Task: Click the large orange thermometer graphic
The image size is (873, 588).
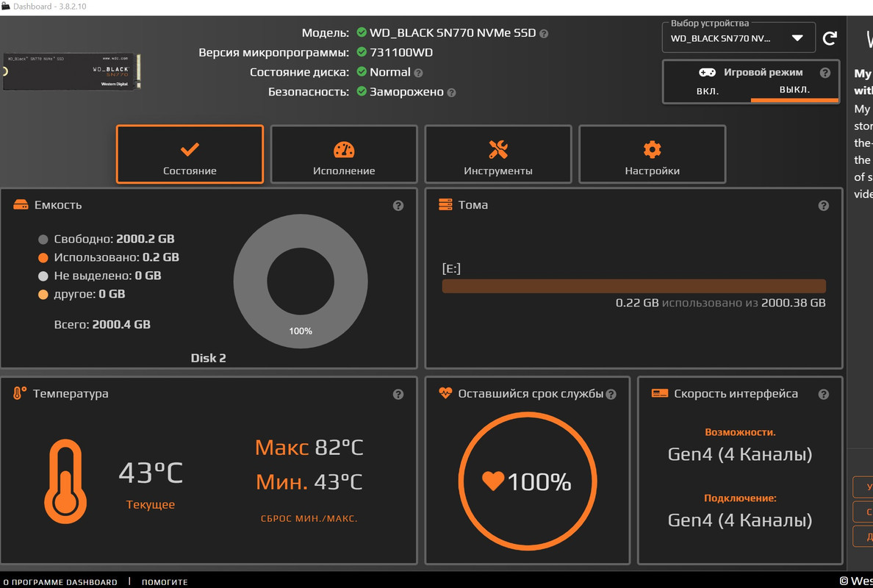Action: pyautogui.click(x=65, y=481)
